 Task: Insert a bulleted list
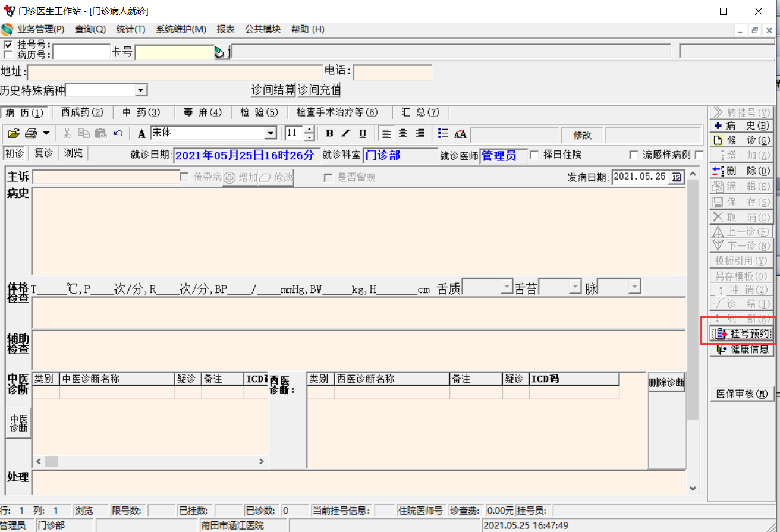tap(443, 133)
